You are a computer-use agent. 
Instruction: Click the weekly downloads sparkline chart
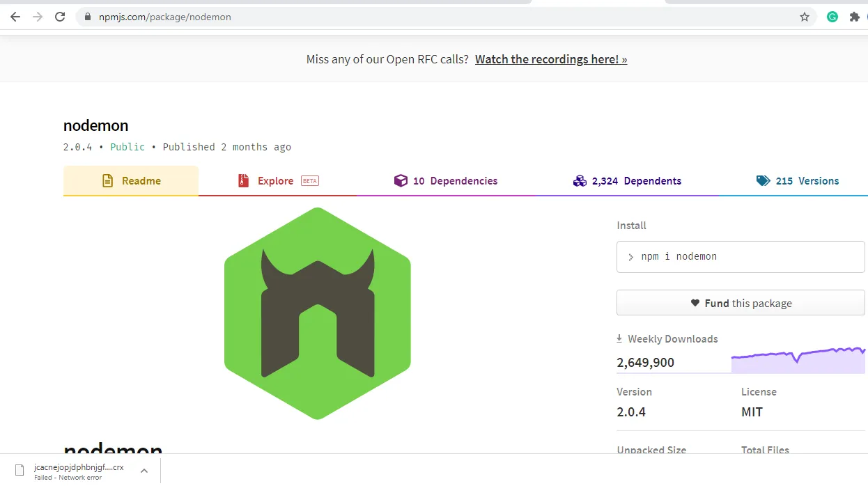click(x=798, y=360)
